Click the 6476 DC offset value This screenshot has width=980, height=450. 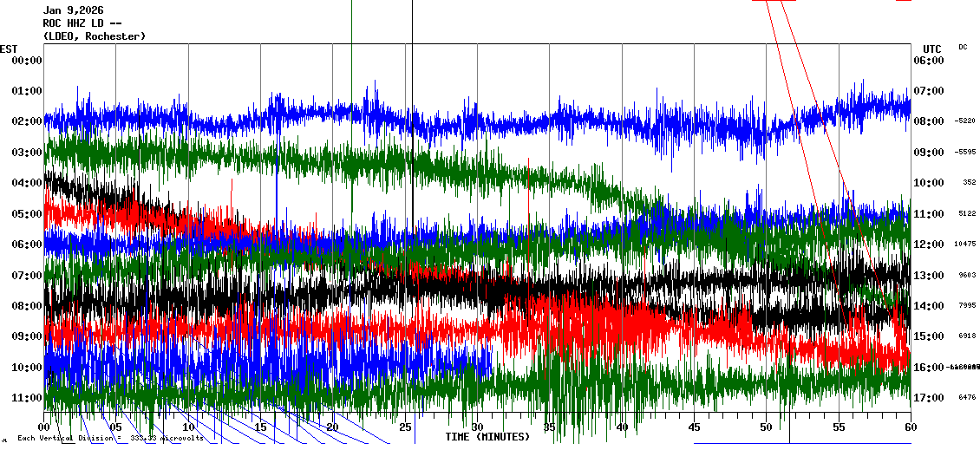[967, 398]
